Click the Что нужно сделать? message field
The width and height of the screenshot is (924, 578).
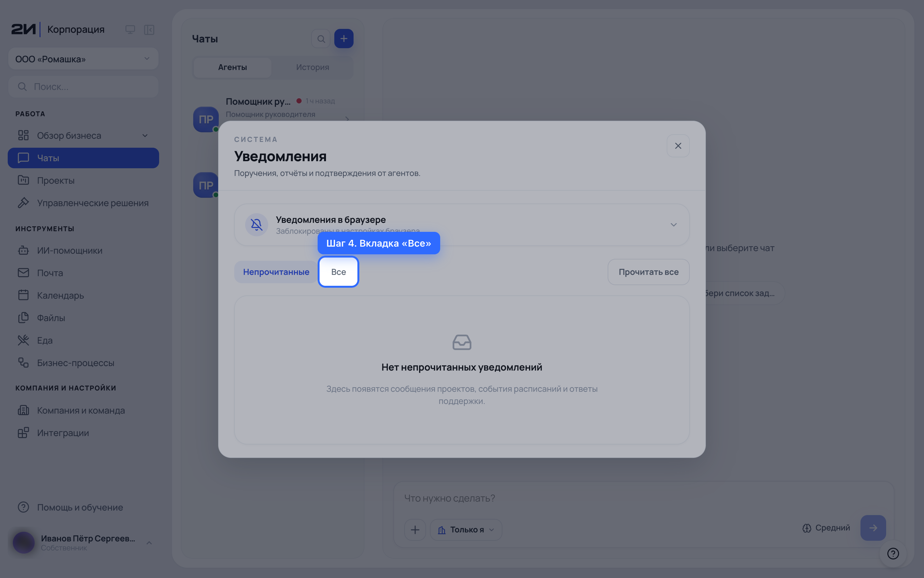(x=643, y=498)
